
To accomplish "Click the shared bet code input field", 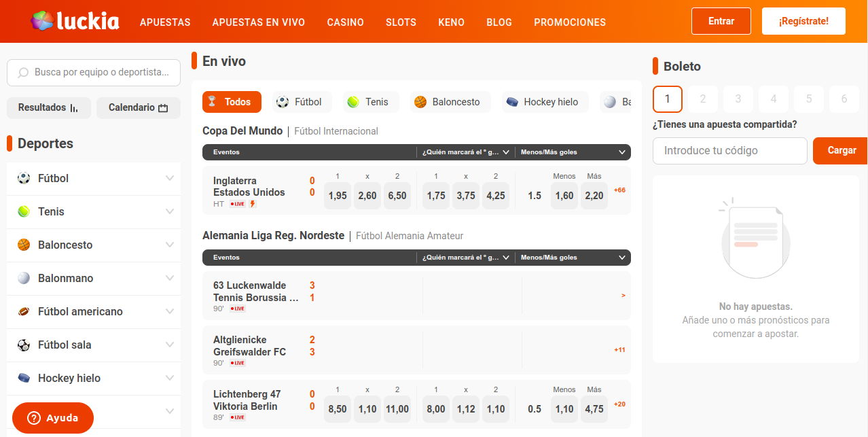I will click(x=729, y=151).
